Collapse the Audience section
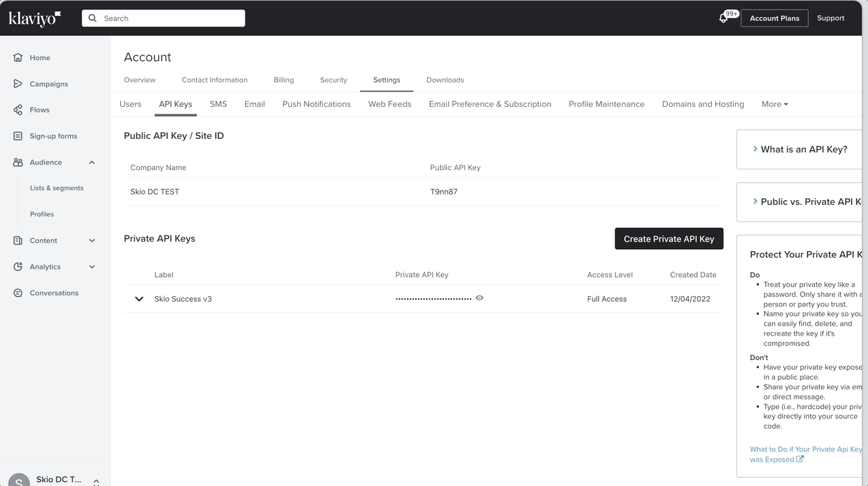Screen dimensions: 868x486 [x=92, y=162]
